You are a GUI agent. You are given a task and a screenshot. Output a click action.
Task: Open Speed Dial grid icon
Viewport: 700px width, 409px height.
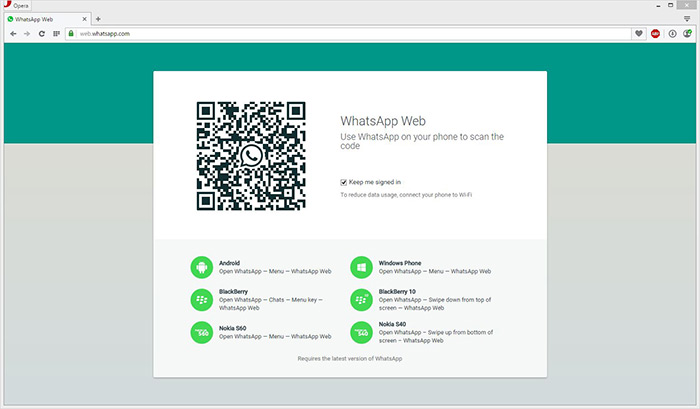coord(56,33)
